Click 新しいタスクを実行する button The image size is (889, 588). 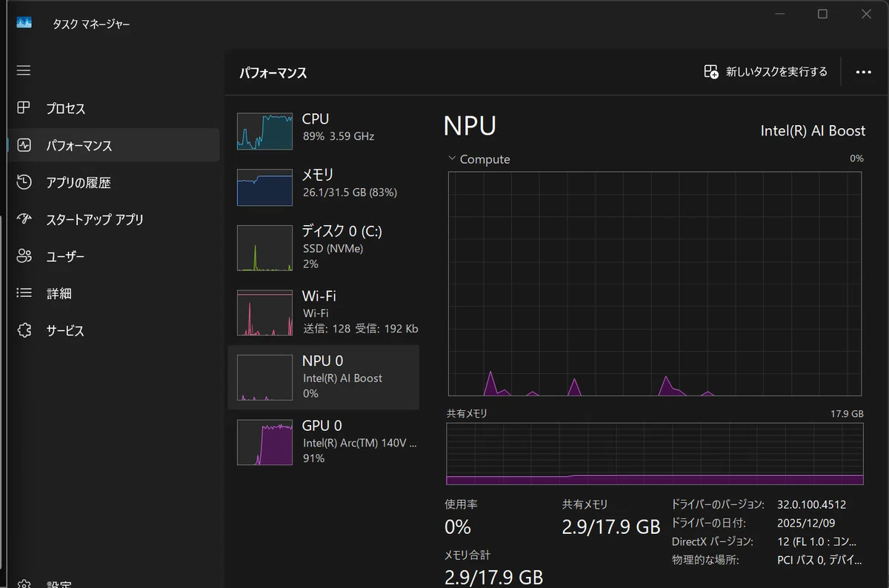pos(765,72)
